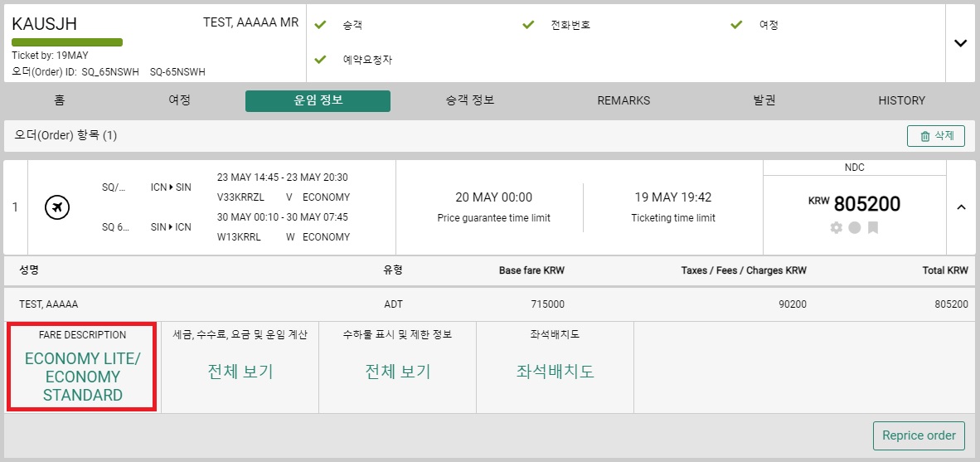Collapse order item 1 with up chevron
Screen dimensions: 980x462
pyautogui.click(x=962, y=207)
